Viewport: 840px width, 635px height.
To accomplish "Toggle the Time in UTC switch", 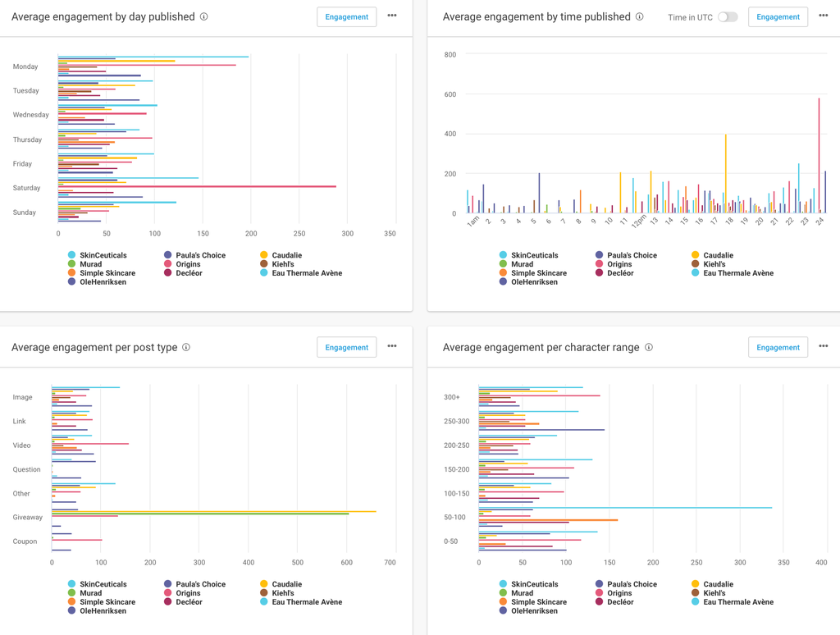I will click(728, 17).
